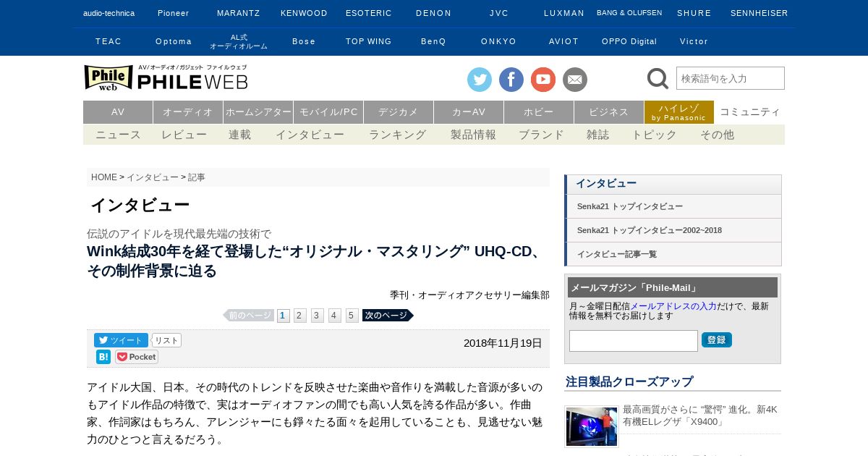The width and height of the screenshot is (868, 456).
Task: Select レビュー in the sub menu
Action: tap(184, 135)
